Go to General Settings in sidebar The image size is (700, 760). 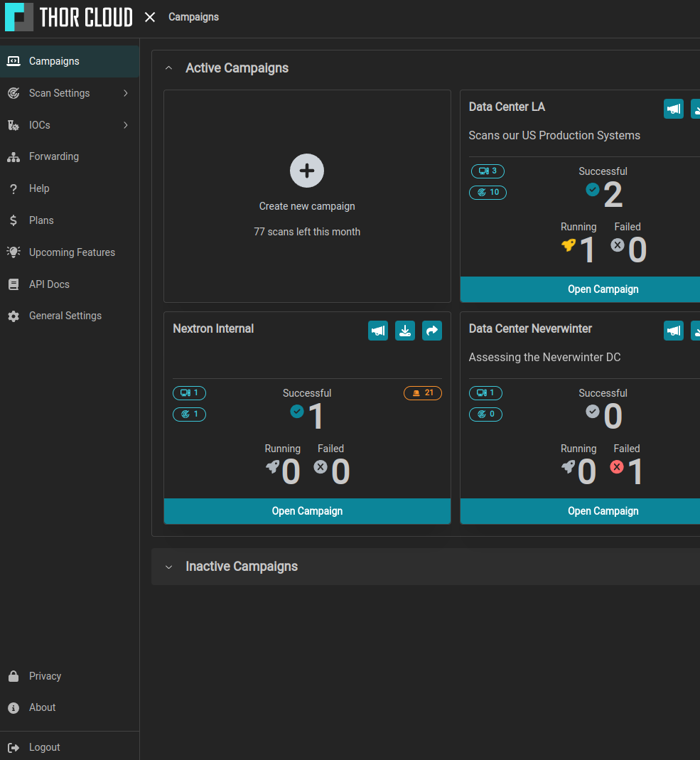[65, 316]
